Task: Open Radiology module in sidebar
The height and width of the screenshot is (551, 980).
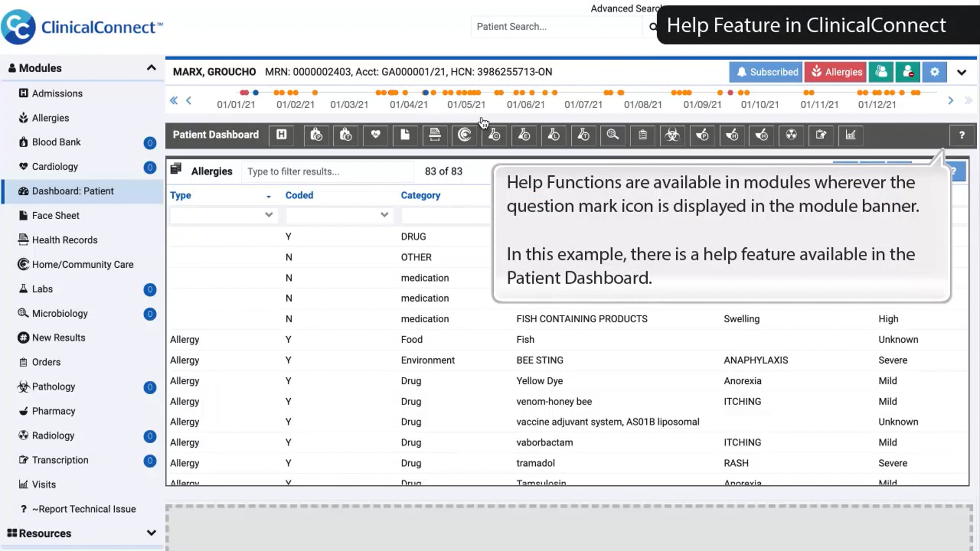Action: [82, 435]
